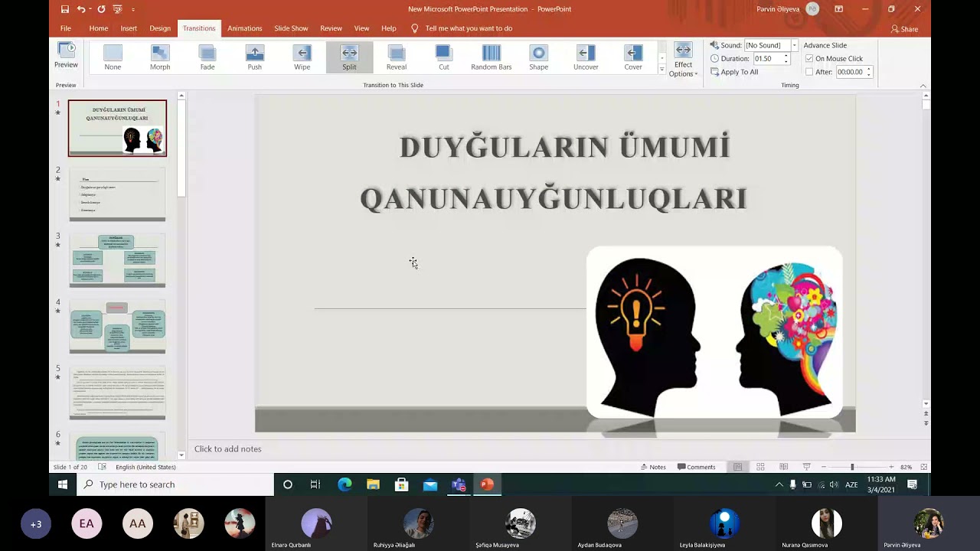Start Slide Show from status bar
Image resolution: width=980 pixels, height=551 pixels.
[x=806, y=467]
